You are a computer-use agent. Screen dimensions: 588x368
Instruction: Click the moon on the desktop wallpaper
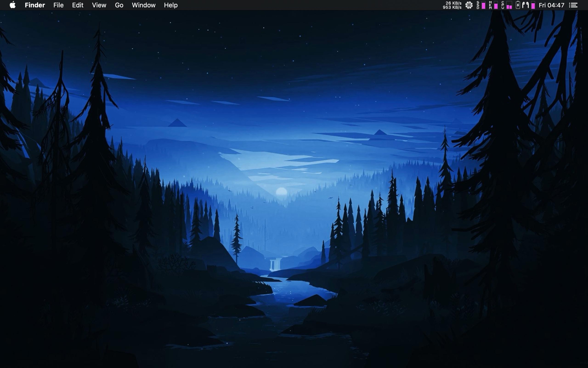281,192
